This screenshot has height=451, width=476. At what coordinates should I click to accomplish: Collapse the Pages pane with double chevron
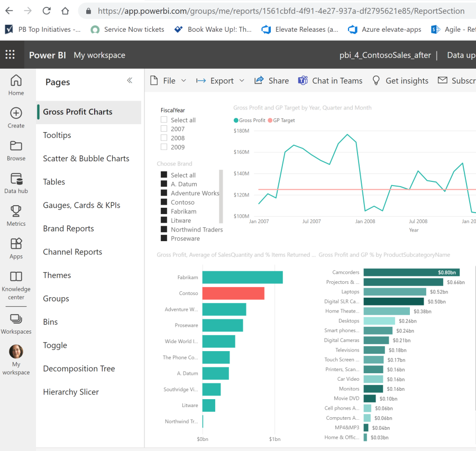[130, 80]
